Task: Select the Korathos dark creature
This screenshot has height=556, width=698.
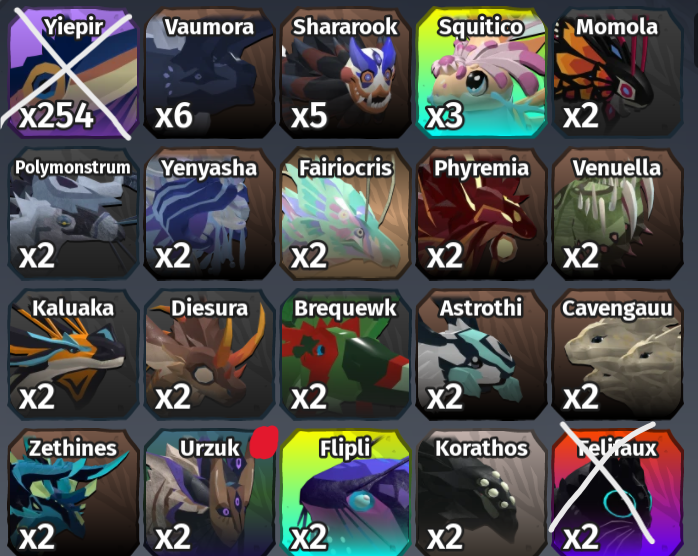Action: [481, 493]
